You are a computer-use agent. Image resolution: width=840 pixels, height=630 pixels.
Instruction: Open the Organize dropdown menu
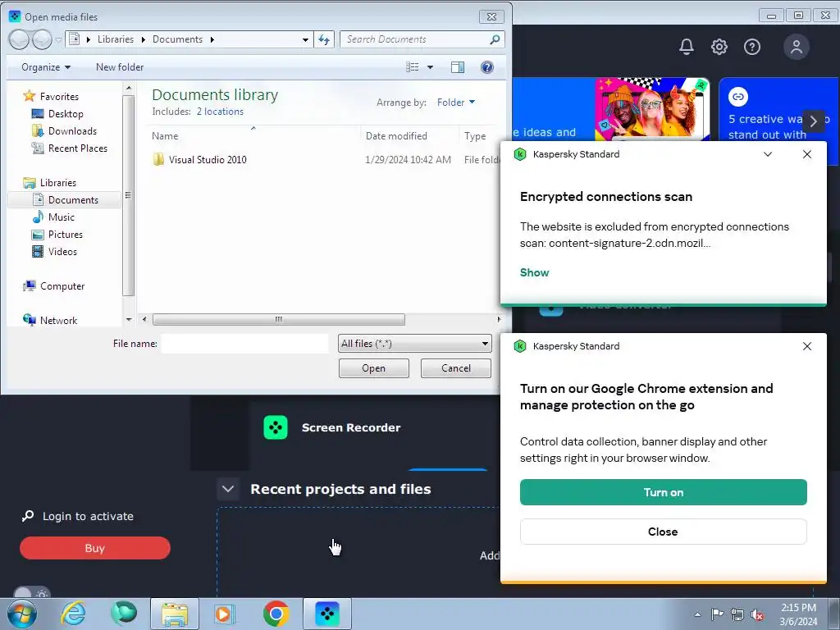pyautogui.click(x=46, y=67)
